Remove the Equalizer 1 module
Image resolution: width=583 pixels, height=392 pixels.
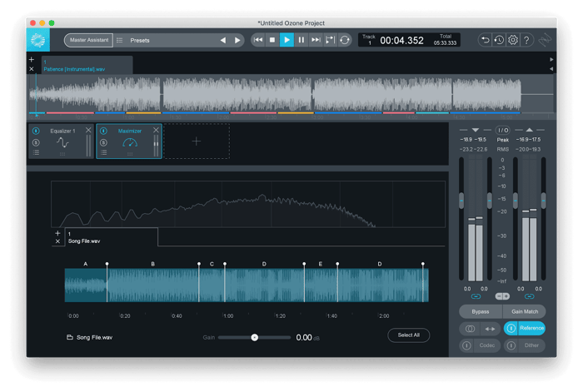(x=88, y=130)
